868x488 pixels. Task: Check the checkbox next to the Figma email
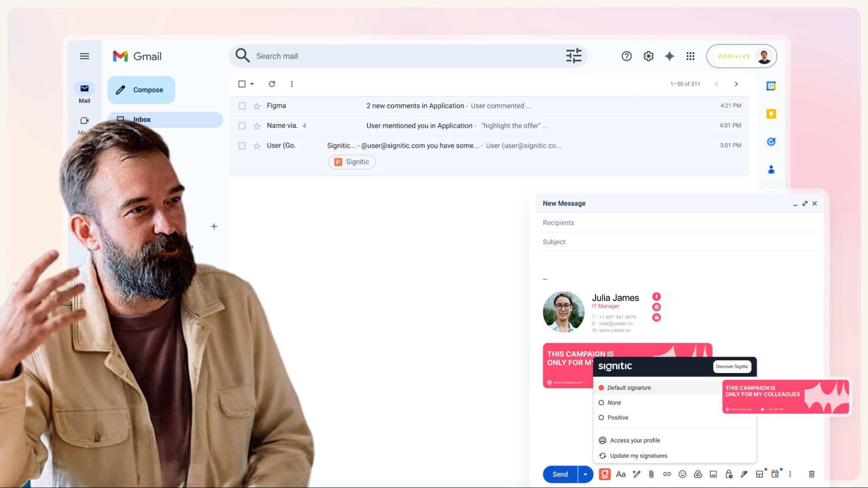pos(242,105)
